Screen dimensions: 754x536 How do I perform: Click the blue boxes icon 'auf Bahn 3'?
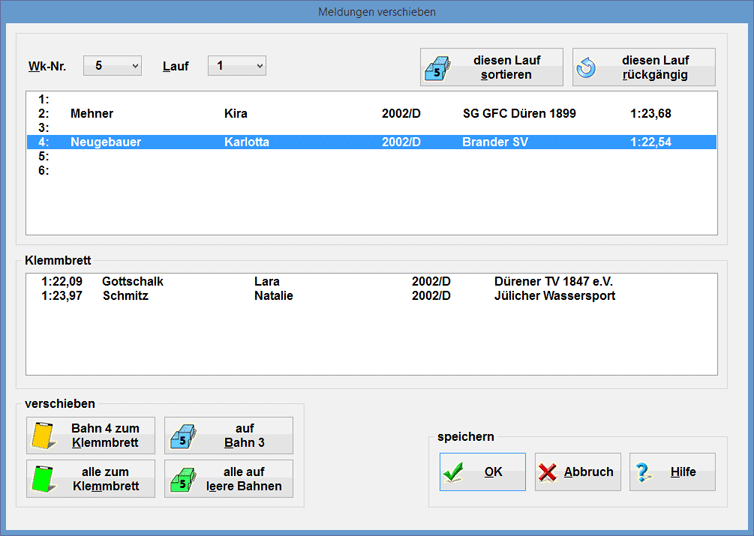tap(180, 436)
